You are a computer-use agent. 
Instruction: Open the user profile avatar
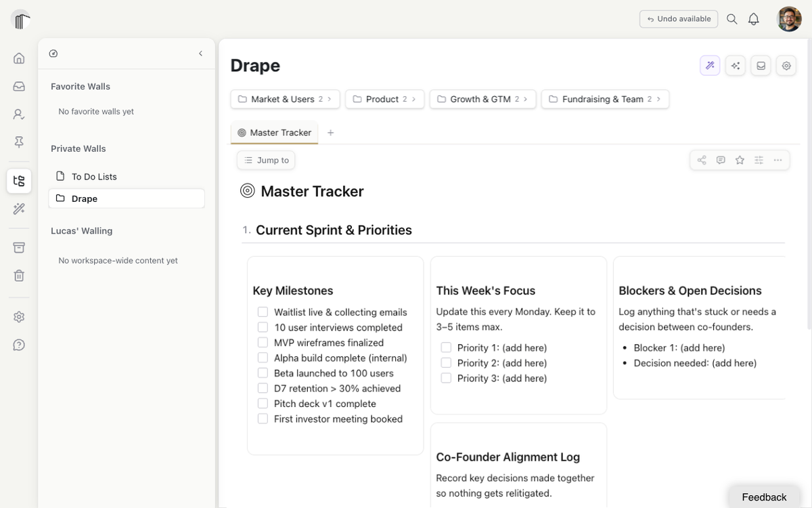pyautogui.click(x=789, y=19)
